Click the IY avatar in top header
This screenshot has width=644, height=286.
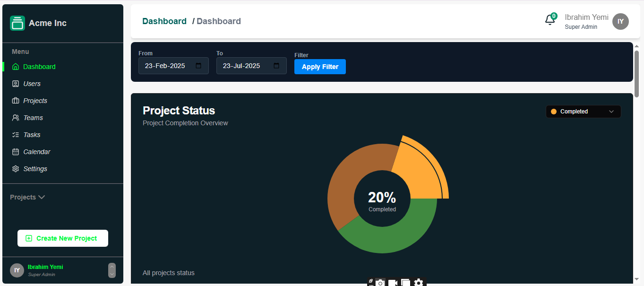click(x=620, y=21)
